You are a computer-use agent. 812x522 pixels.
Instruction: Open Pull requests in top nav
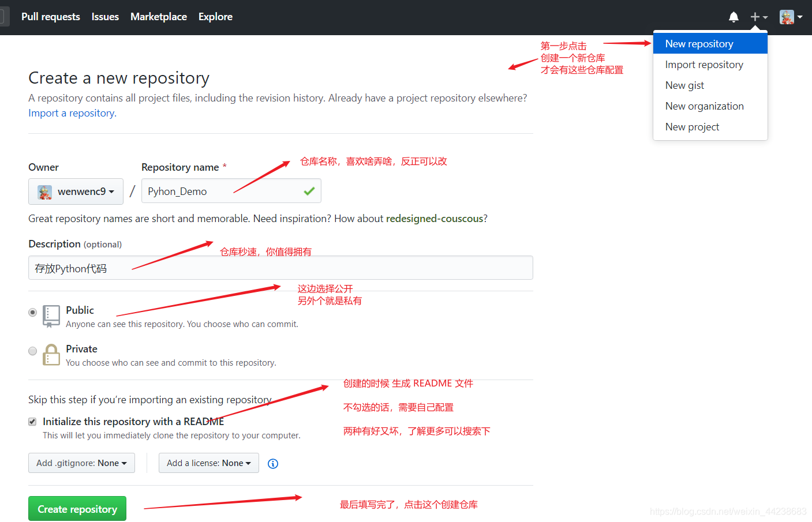click(51, 17)
